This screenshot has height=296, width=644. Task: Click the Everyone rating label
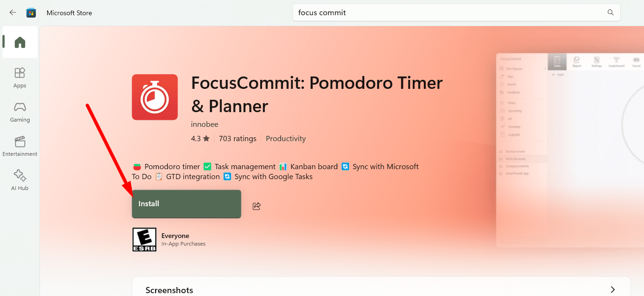pos(176,236)
